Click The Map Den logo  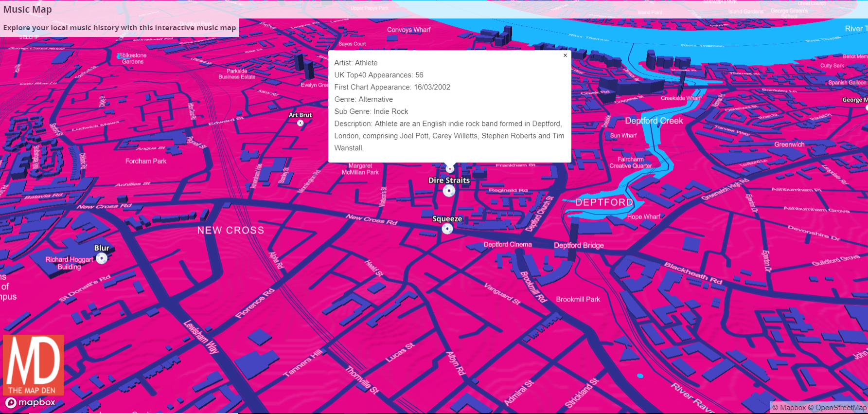(x=33, y=365)
